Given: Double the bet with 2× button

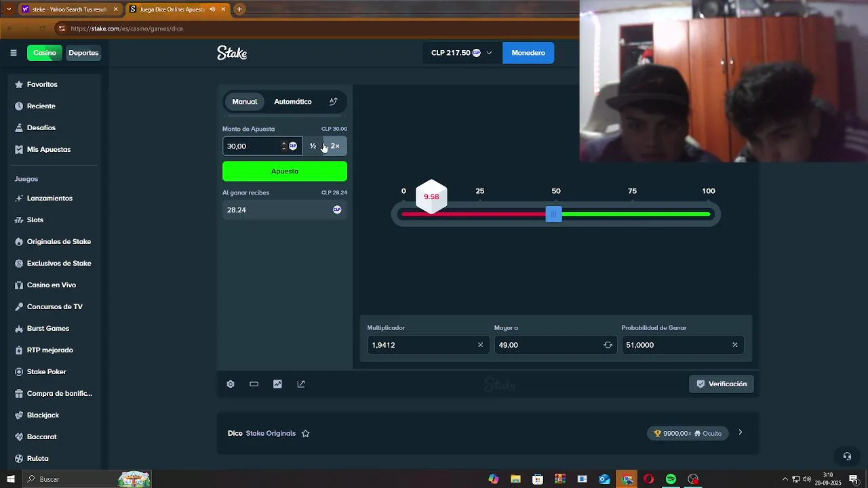Looking at the screenshot, I should [335, 146].
